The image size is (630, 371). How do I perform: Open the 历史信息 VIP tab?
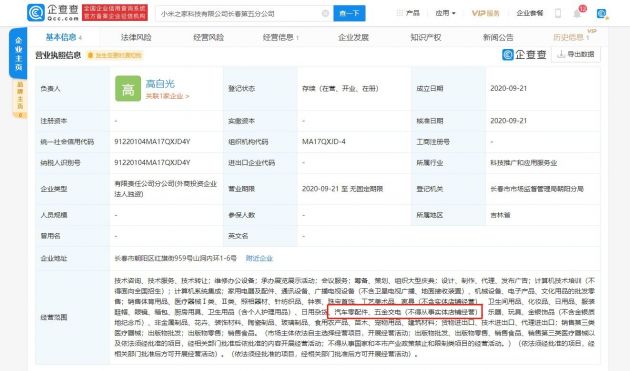pyautogui.click(x=571, y=37)
